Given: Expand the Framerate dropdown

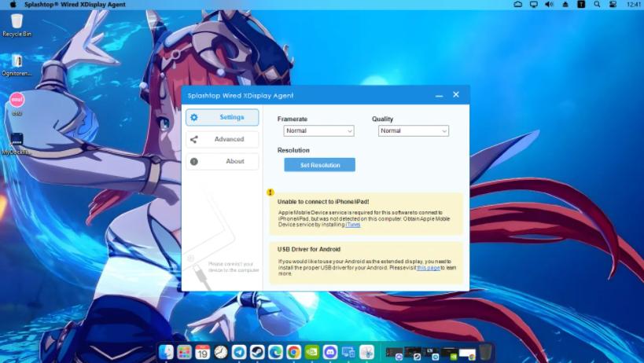Looking at the screenshot, I should [318, 131].
